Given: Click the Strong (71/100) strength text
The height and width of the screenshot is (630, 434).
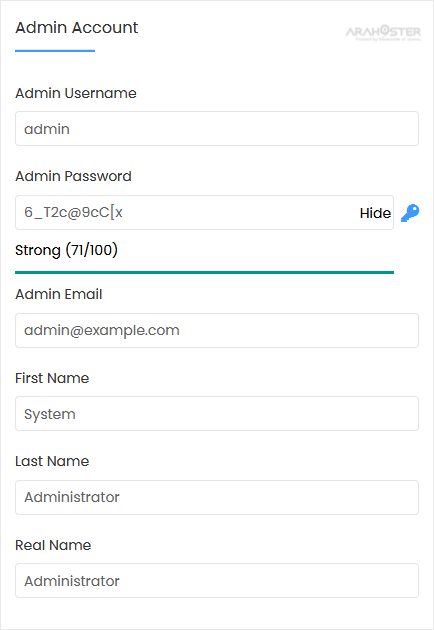Looking at the screenshot, I should pos(66,250).
